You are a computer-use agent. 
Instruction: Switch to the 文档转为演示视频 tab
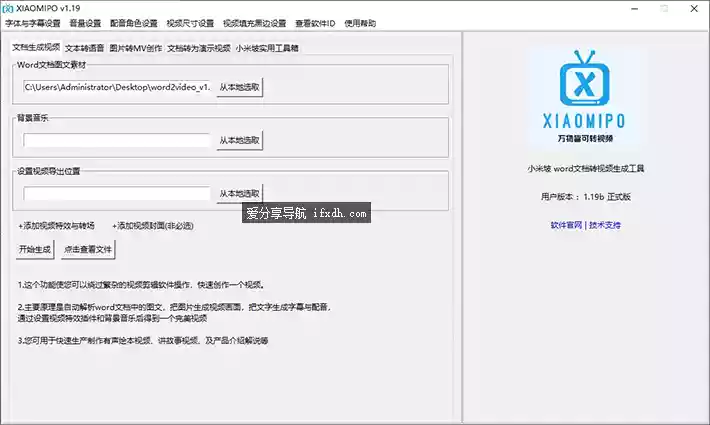coord(199,48)
